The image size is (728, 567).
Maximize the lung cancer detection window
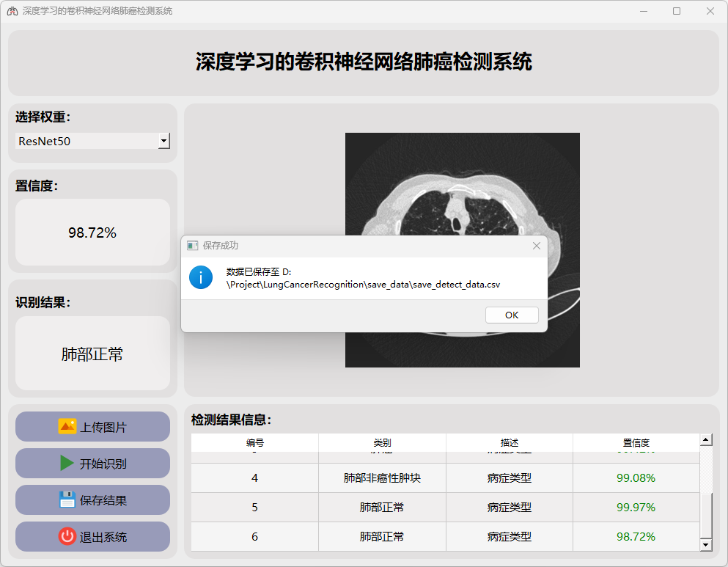pos(677,11)
